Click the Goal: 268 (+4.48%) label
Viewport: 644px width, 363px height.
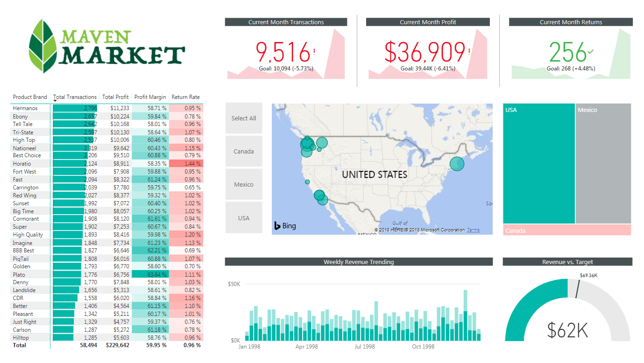pos(571,69)
